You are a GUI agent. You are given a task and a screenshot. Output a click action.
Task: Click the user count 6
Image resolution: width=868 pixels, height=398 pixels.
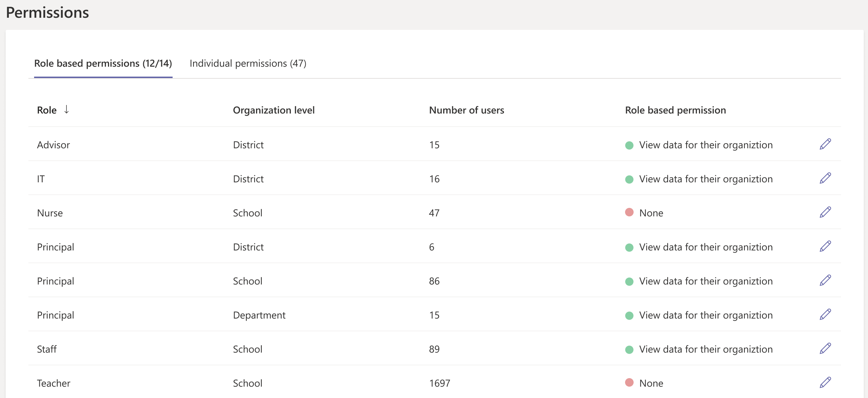pos(432,247)
